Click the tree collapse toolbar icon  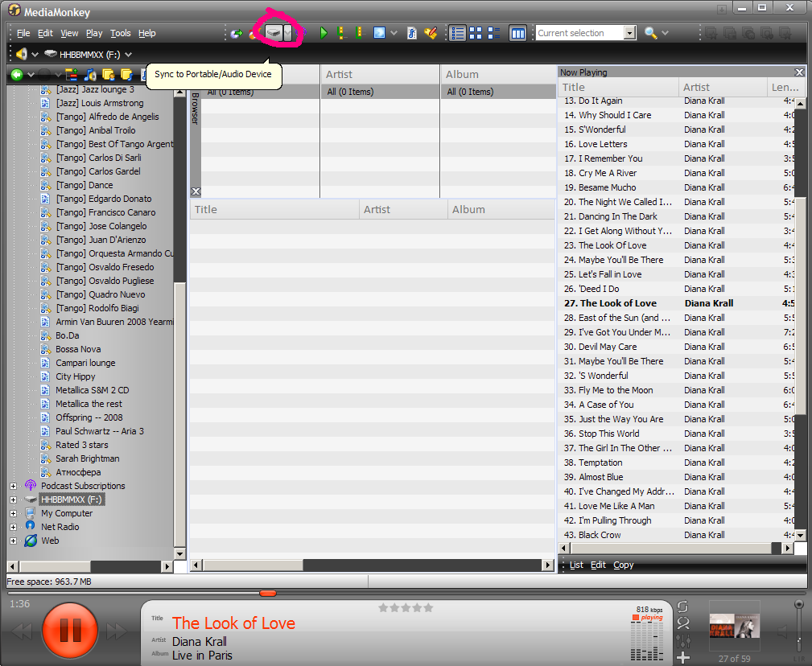[72, 75]
